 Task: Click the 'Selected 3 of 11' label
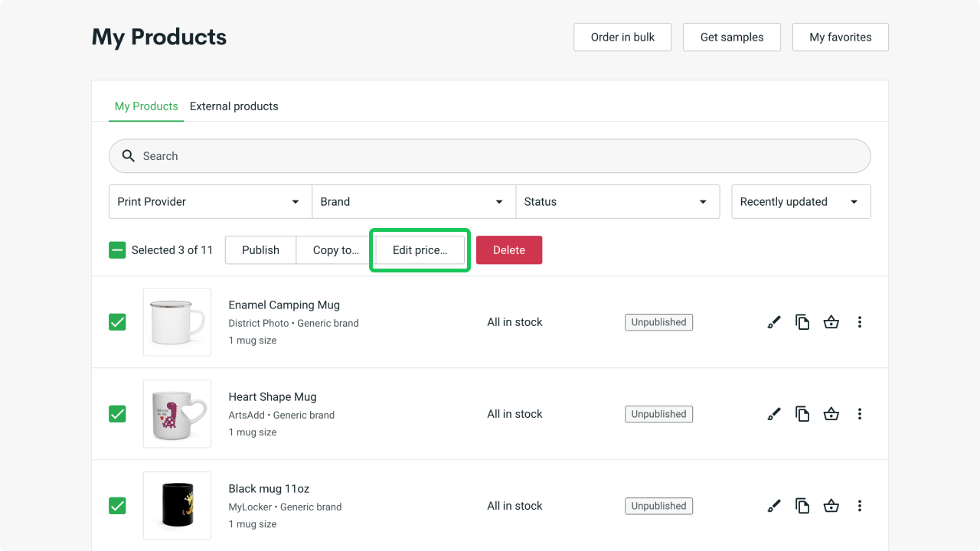click(172, 250)
